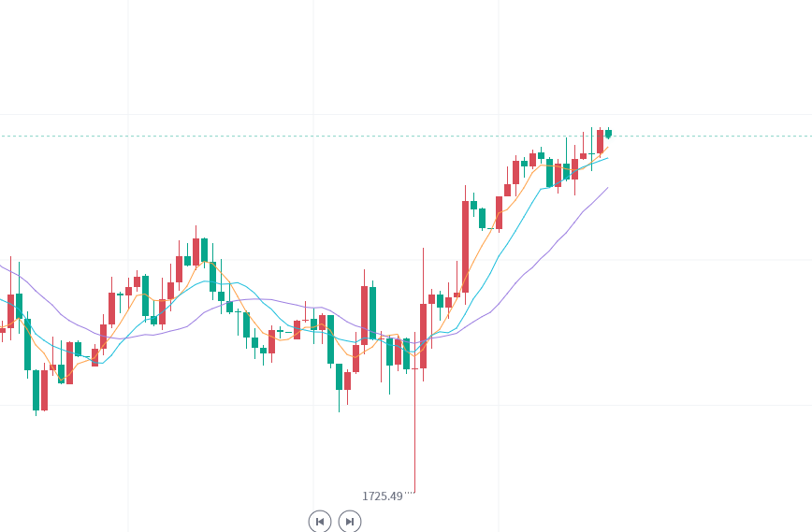Select the large green candle in the top consolidation
Screen dimensions: 812x532
(549, 173)
